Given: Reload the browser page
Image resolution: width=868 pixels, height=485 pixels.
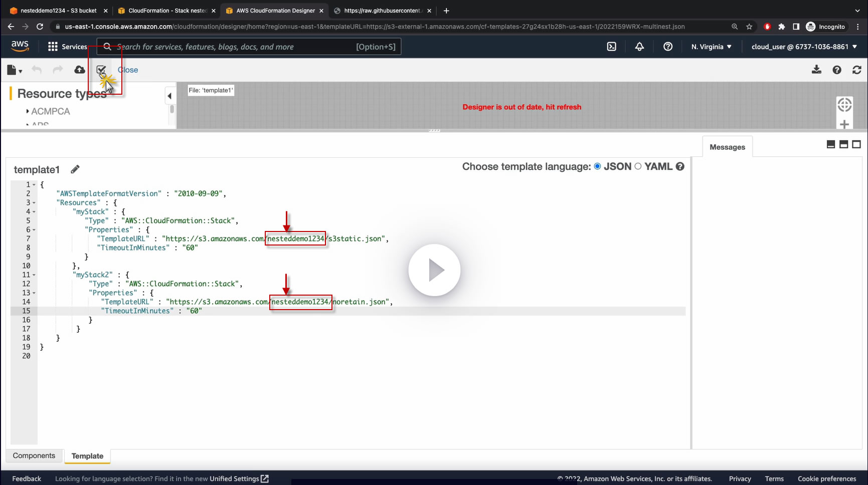Looking at the screenshot, I should coord(40,27).
